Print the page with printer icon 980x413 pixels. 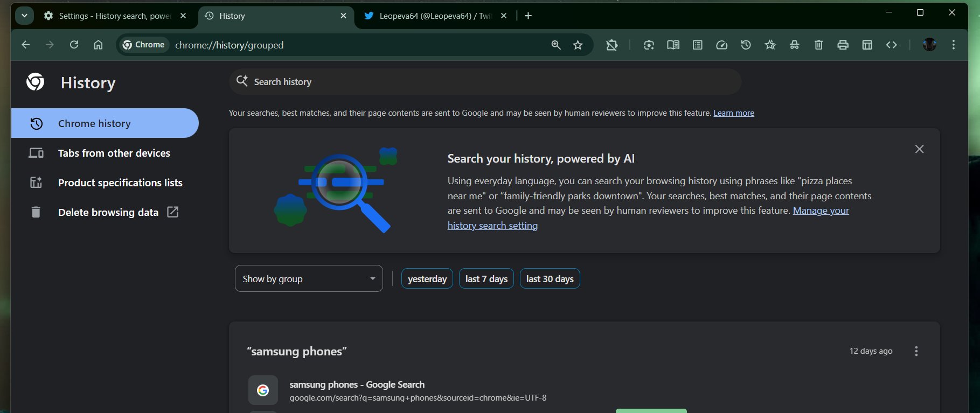[843, 45]
